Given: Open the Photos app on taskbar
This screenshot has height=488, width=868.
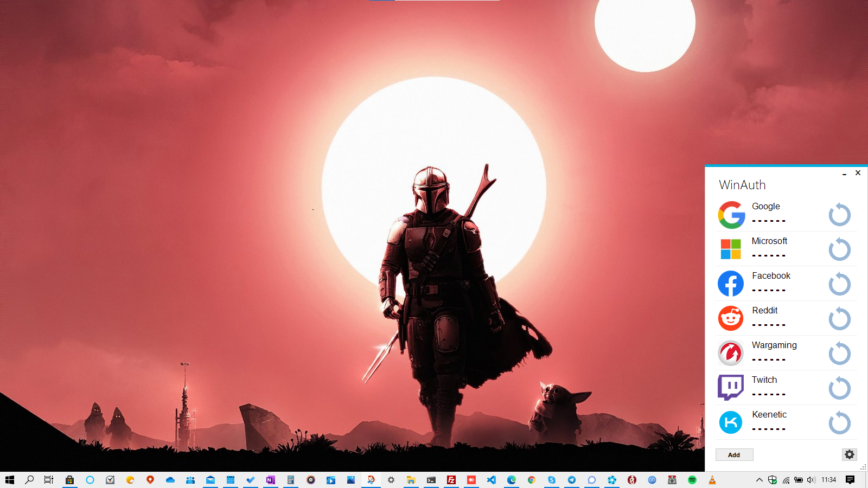Looking at the screenshot, I should tap(351, 480).
